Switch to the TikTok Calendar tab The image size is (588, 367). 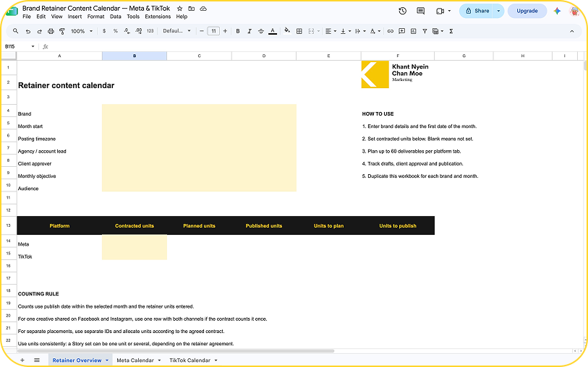pyautogui.click(x=189, y=360)
